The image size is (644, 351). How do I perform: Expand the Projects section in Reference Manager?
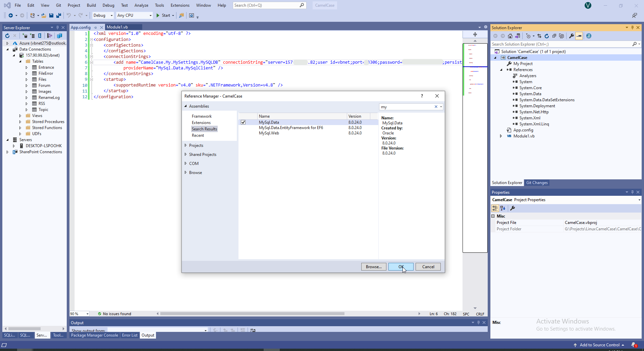pyautogui.click(x=185, y=145)
